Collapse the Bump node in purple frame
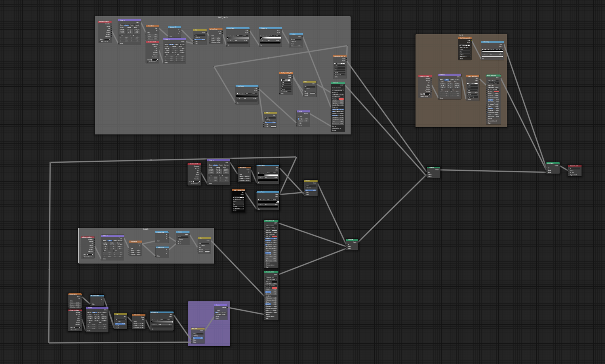The image size is (605, 364). 215,305
